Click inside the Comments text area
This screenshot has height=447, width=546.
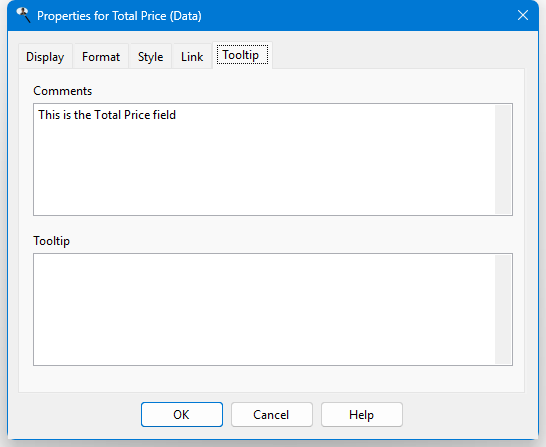[x=264, y=159]
